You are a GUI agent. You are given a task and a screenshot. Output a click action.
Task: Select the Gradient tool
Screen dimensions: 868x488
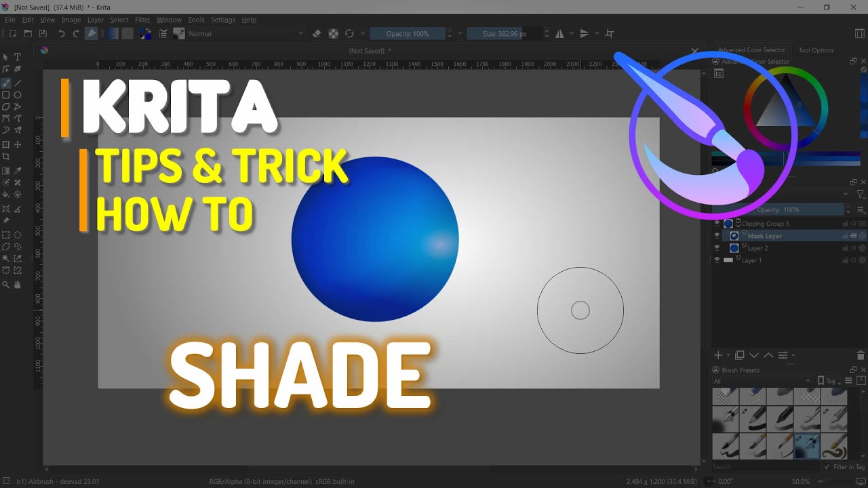coord(6,171)
